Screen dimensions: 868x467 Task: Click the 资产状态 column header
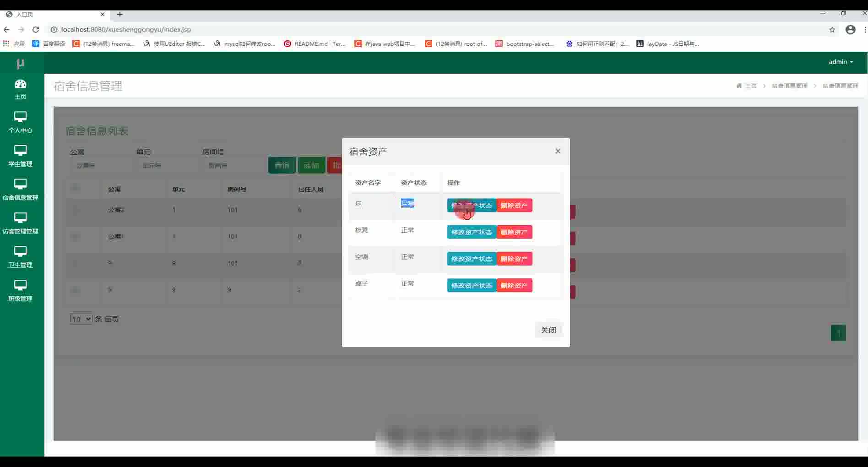pyautogui.click(x=414, y=183)
